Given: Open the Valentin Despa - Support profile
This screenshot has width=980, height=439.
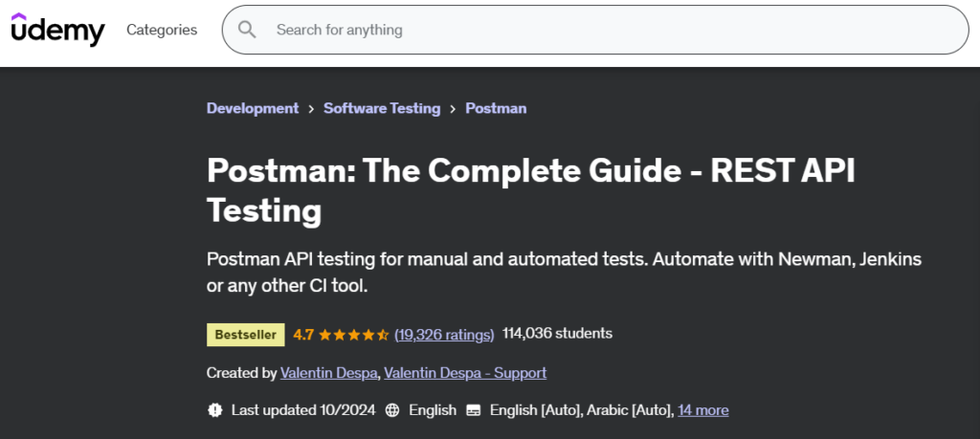Looking at the screenshot, I should (465, 373).
